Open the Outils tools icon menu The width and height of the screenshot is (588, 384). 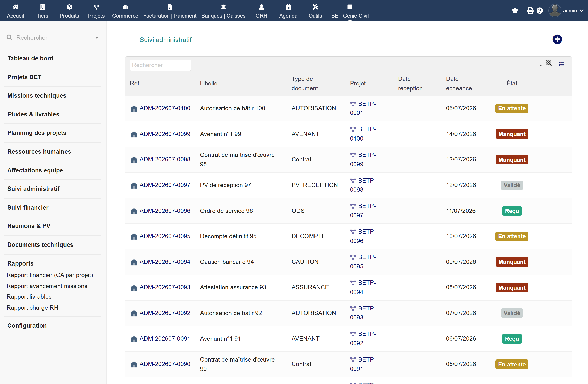point(315,11)
